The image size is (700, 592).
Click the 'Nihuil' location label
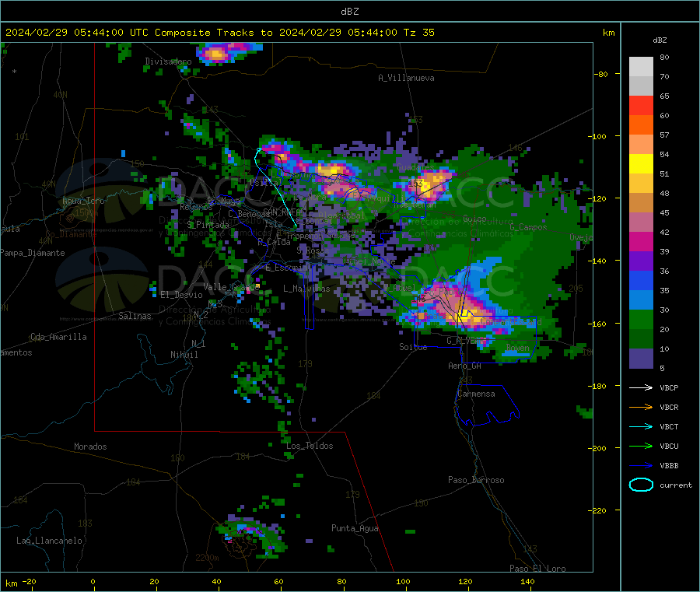click(x=184, y=355)
